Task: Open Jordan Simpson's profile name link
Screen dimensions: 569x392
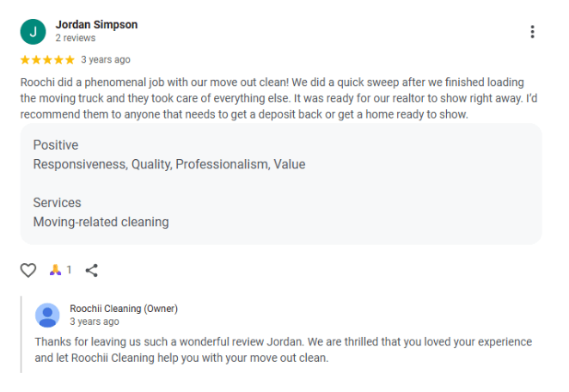Action: coord(96,25)
